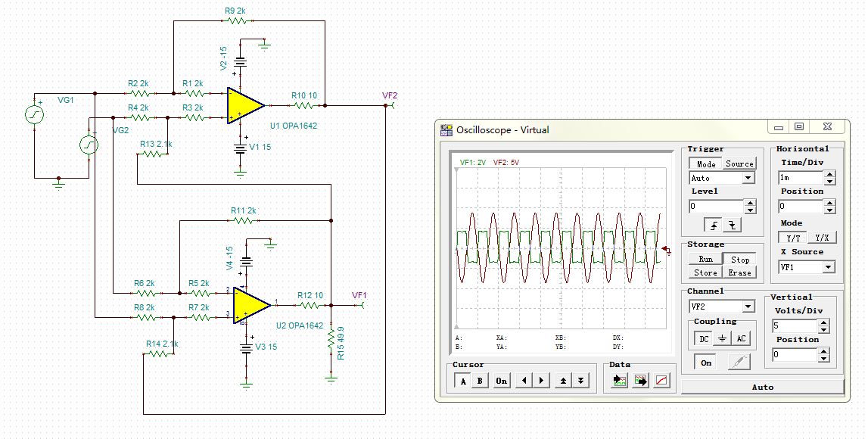Click the wide Auto button

click(x=762, y=387)
